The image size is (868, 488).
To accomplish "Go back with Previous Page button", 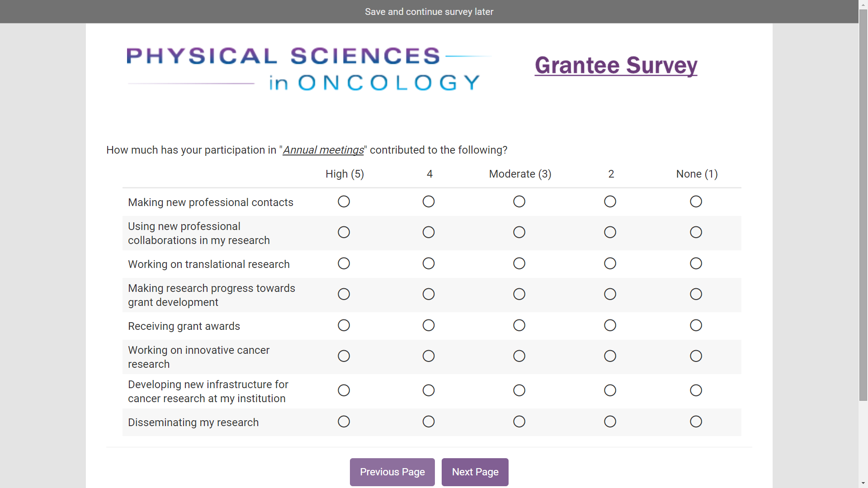I will pos(392,472).
